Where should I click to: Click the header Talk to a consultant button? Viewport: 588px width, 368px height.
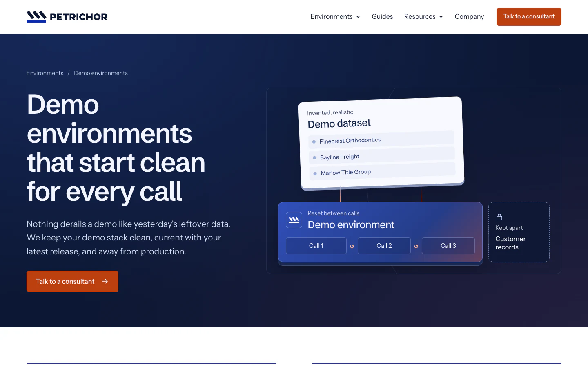(529, 17)
